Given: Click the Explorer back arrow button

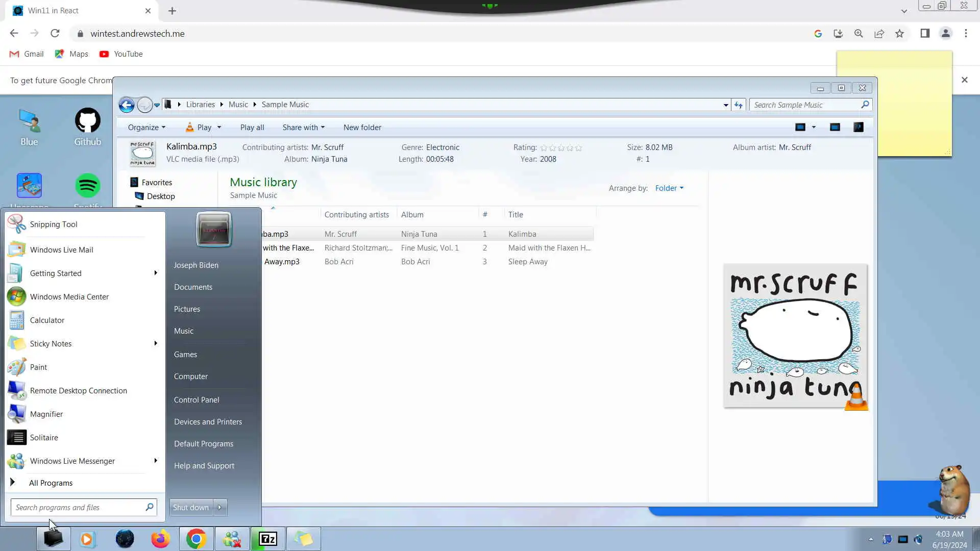Looking at the screenshot, I should [127, 105].
